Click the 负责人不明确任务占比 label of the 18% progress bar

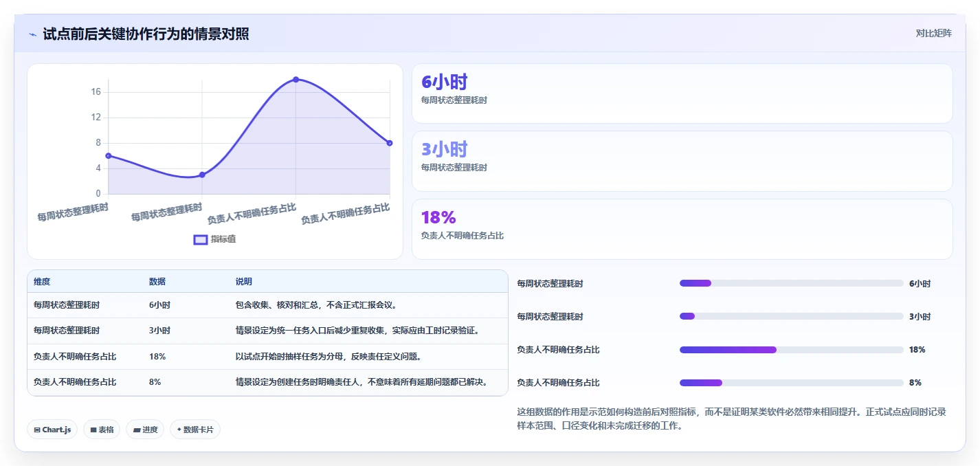[558, 350]
